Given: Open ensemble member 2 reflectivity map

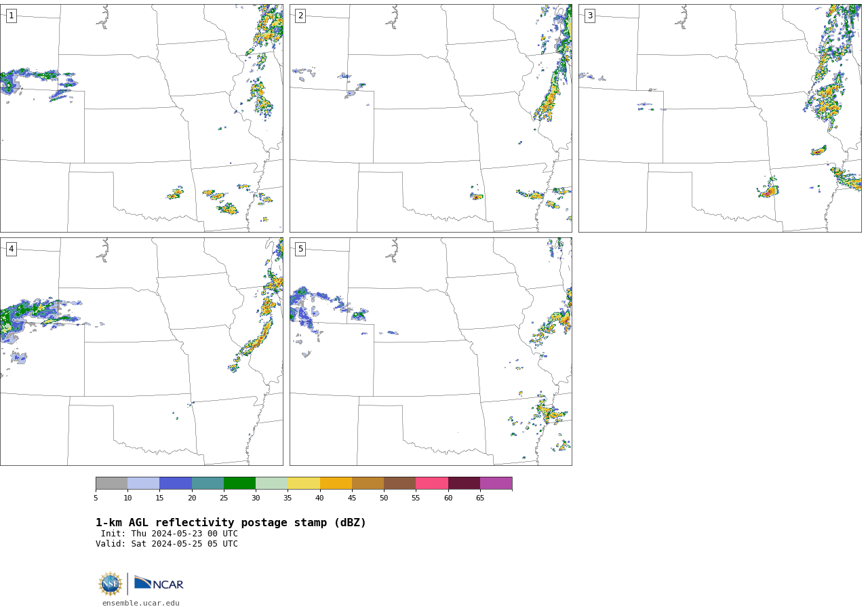Looking at the screenshot, I should [431, 118].
